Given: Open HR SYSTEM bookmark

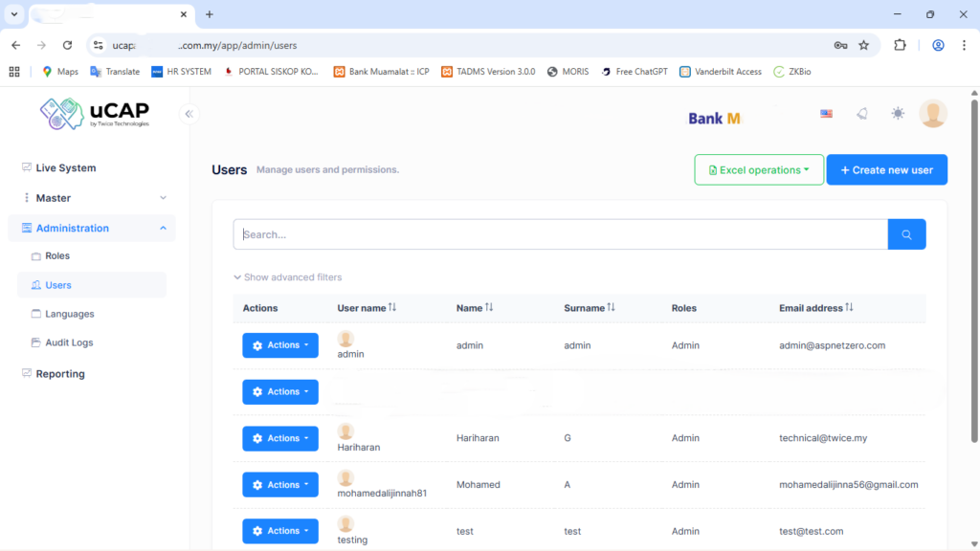Looking at the screenshot, I should click(x=181, y=72).
